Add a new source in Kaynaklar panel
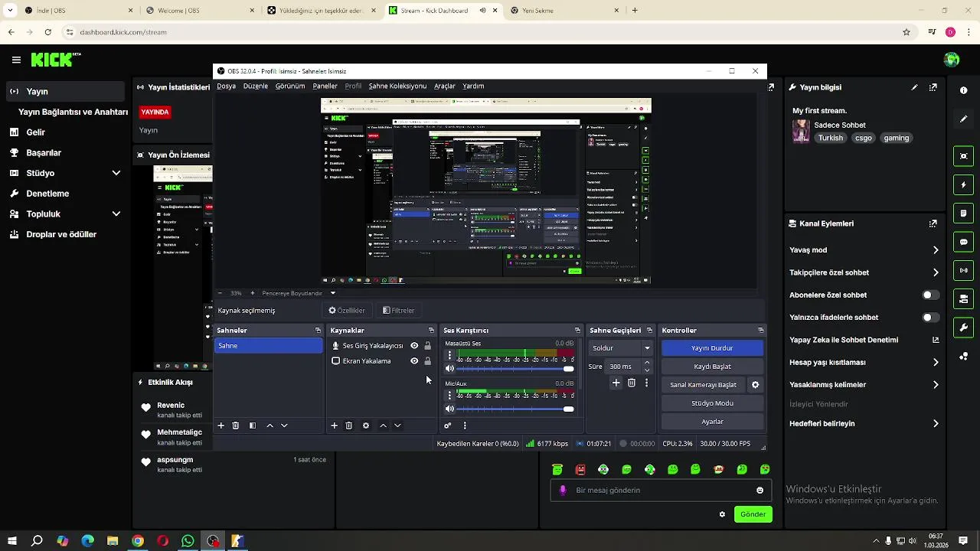Image resolution: width=980 pixels, height=551 pixels. click(334, 425)
